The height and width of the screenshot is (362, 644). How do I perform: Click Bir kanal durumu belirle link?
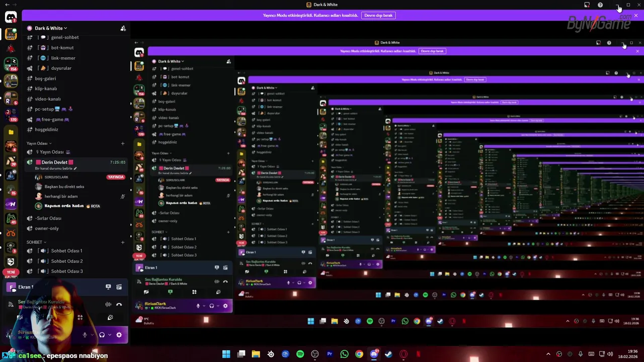point(55,169)
